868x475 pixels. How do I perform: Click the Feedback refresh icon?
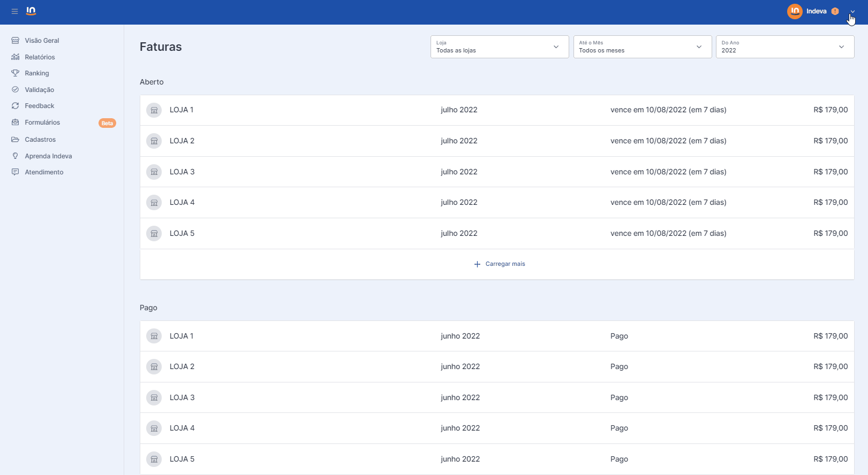coord(16,106)
